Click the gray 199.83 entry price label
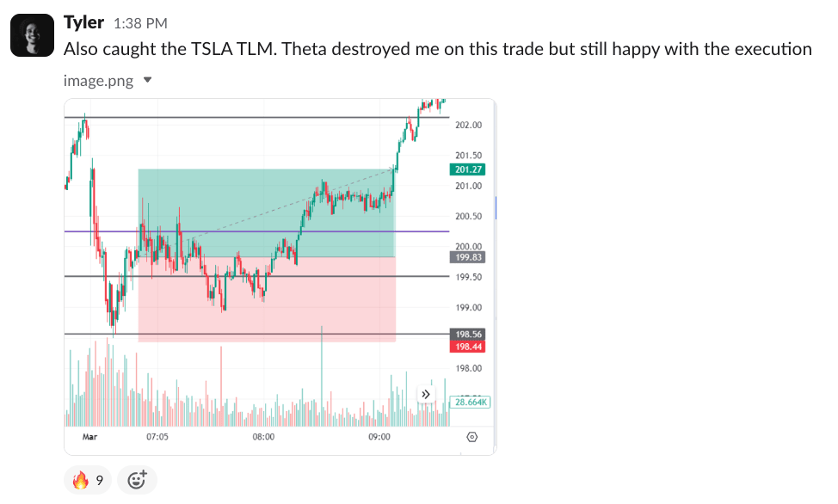 (468, 256)
